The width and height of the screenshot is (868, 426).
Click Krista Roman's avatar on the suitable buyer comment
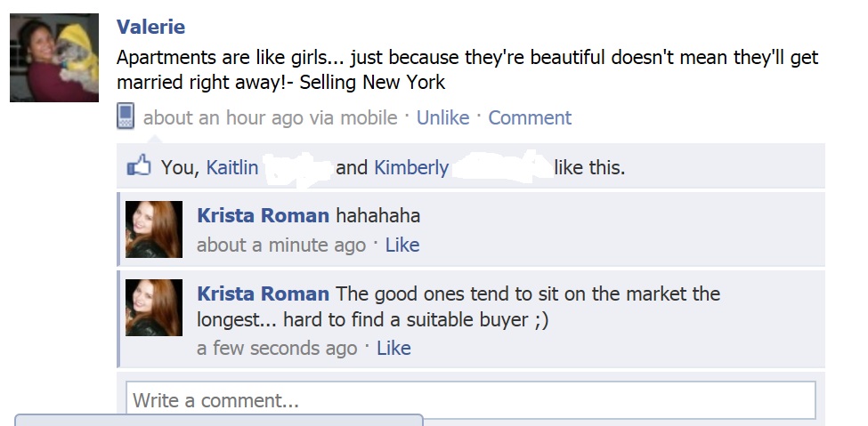(154, 308)
